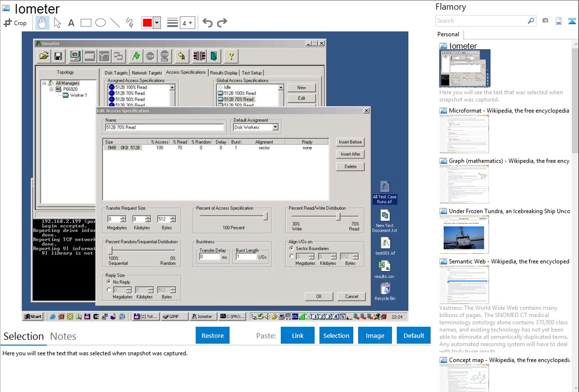Open the annotation color dropdown arrow
The height and width of the screenshot is (392, 579).
[157, 23]
